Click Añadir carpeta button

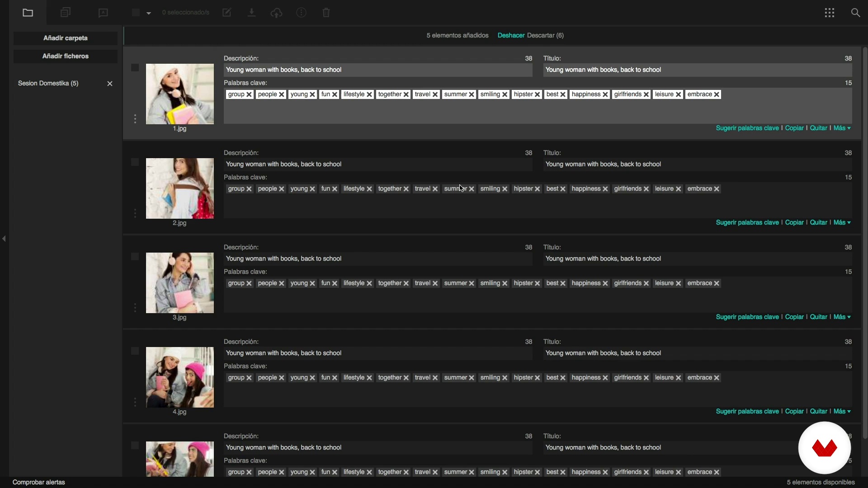pos(66,38)
